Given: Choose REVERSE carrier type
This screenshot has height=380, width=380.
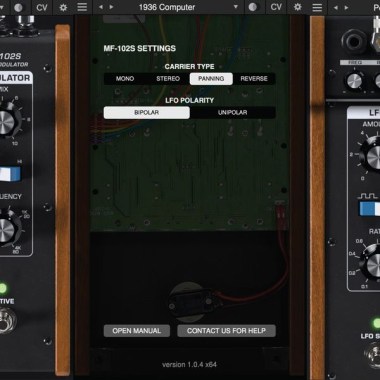Looking at the screenshot, I should (x=254, y=79).
